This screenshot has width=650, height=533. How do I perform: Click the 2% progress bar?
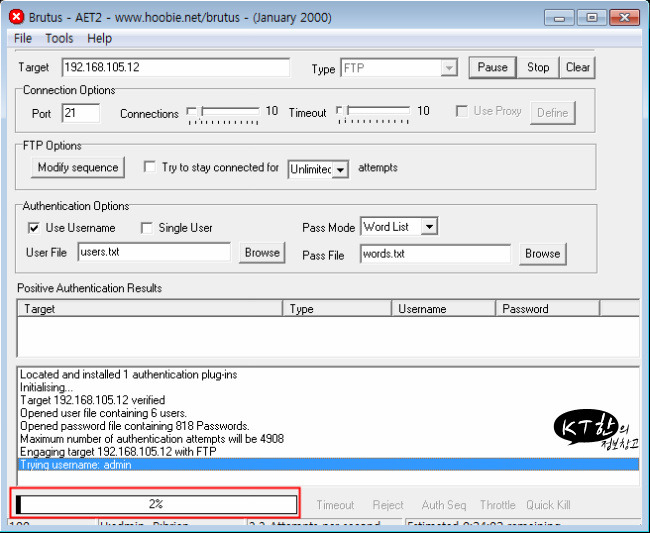tap(156, 504)
